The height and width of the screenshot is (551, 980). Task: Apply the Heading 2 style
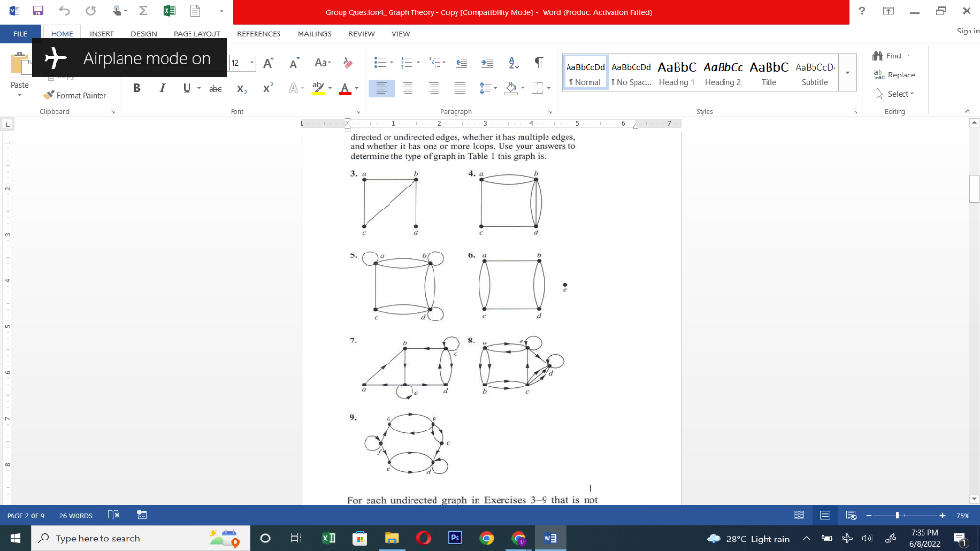point(724,73)
